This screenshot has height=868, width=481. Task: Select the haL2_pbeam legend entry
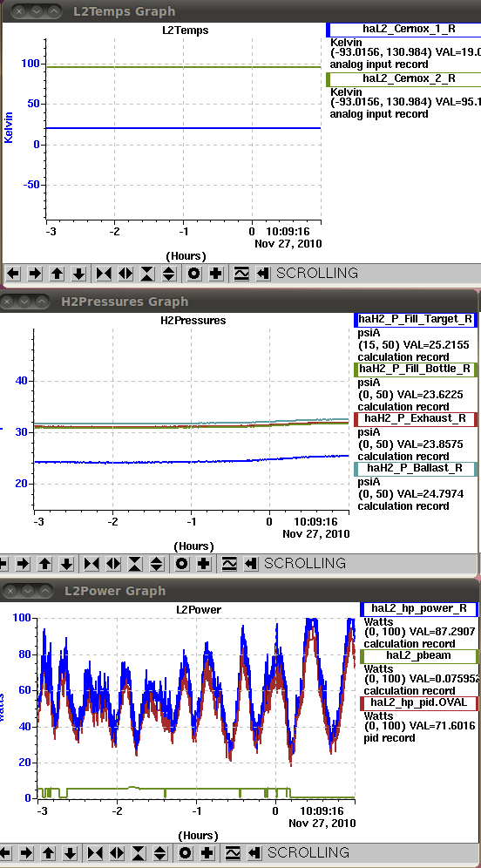(x=418, y=655)
